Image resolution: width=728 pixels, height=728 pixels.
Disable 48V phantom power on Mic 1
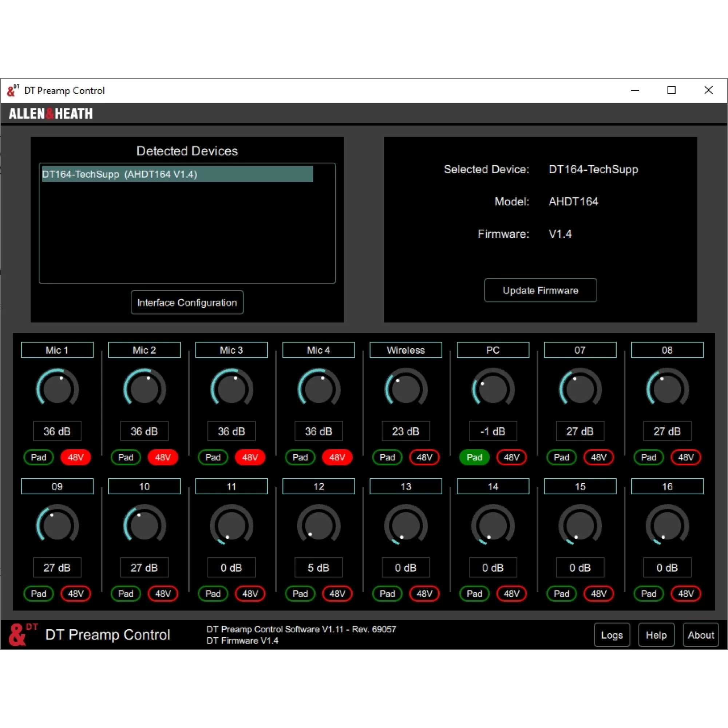[x=76, y=457]
